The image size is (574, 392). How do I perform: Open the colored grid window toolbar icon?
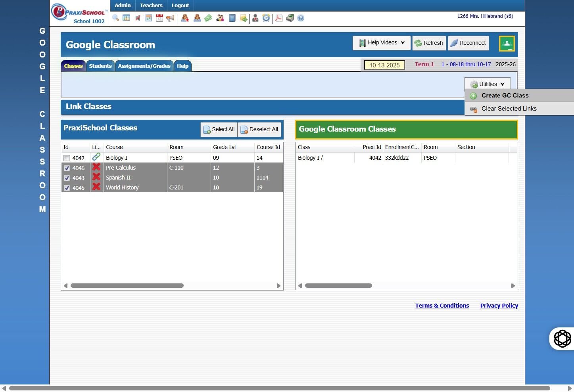point(127,18)
